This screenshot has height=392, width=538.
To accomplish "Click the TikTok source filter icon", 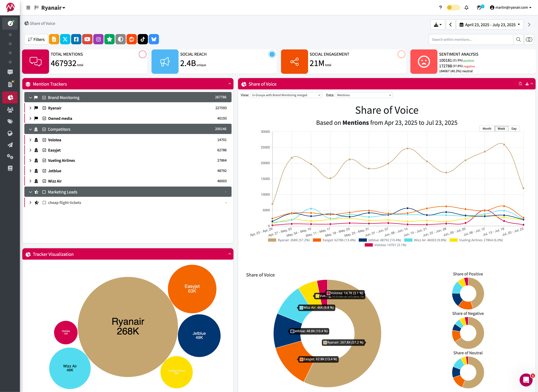I will pyautogui.click(x=143, y=39).
